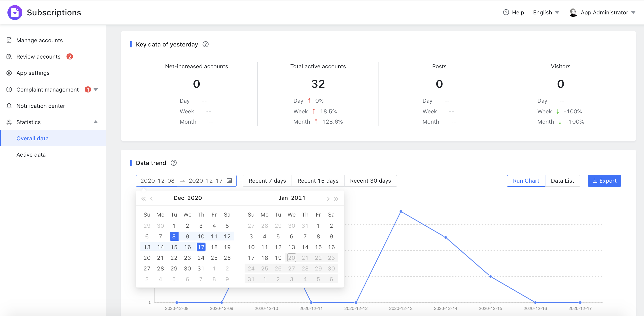Switch to Data List view
Image resolution: width=644 pixels, height=316 pixels.
tap(562, 181)
